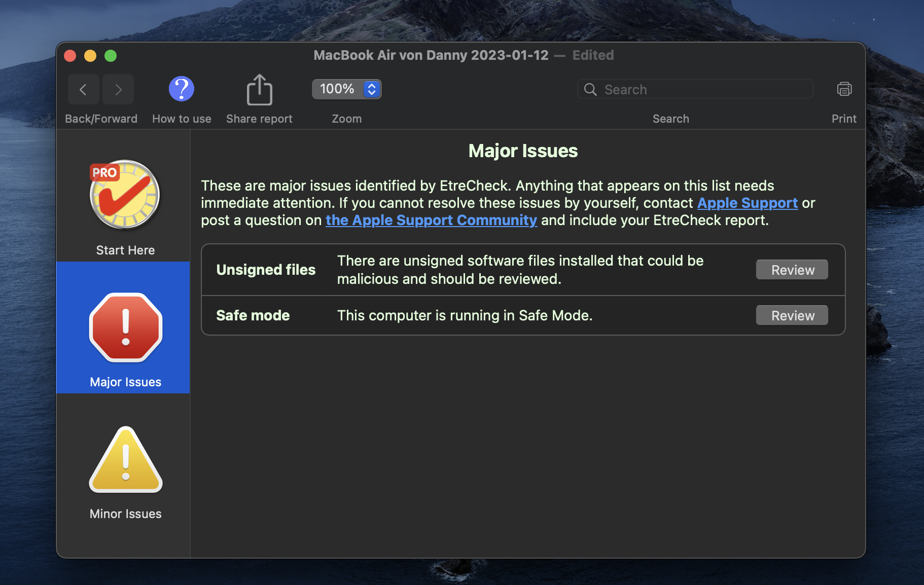Viewport: 924px width, 585px height.
Task: Click the Safe mode row title
Action: click(253, 315)
